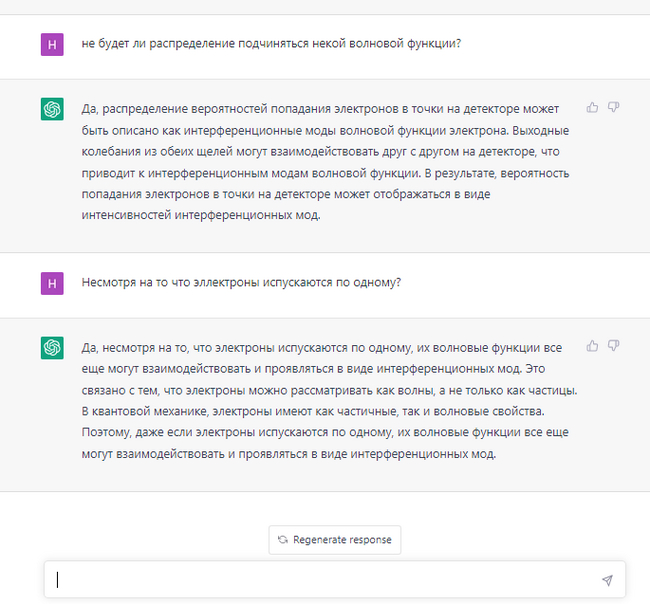
Task: Click the first answer starting 'Да, распределение вероятностей'
Action: coord(320,108)
